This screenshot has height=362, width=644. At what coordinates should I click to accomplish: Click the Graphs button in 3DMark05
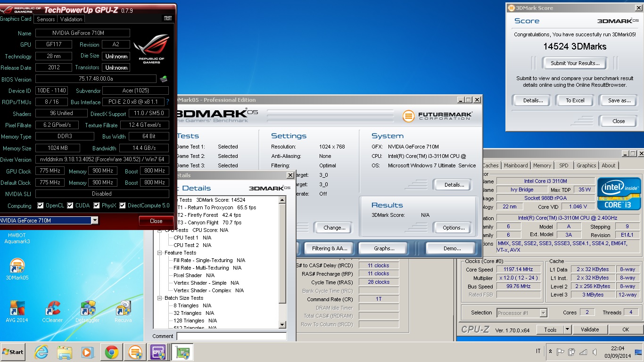(384, 248)
